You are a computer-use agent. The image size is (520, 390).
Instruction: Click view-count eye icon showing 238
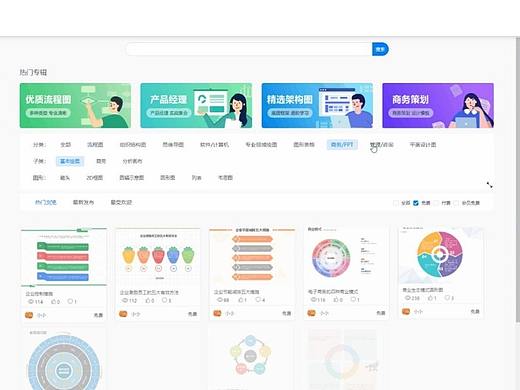(408, 298)
